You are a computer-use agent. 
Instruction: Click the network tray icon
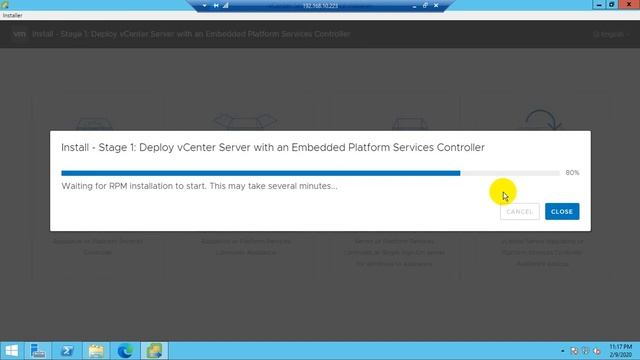point(574,351)
